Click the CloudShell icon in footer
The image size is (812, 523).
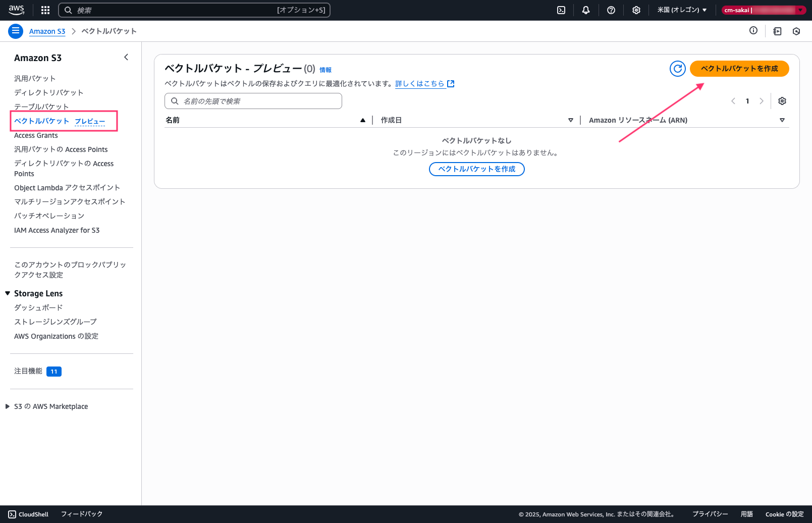click(x=12, y=514)
